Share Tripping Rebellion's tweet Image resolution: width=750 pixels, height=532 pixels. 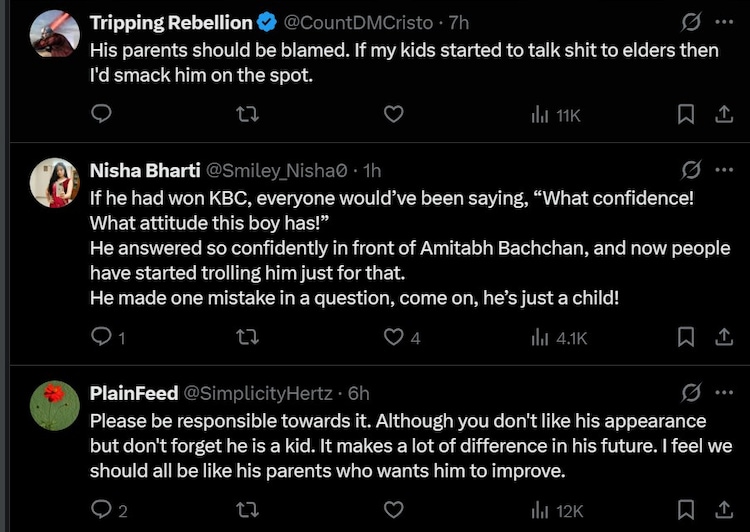(723, 115)
